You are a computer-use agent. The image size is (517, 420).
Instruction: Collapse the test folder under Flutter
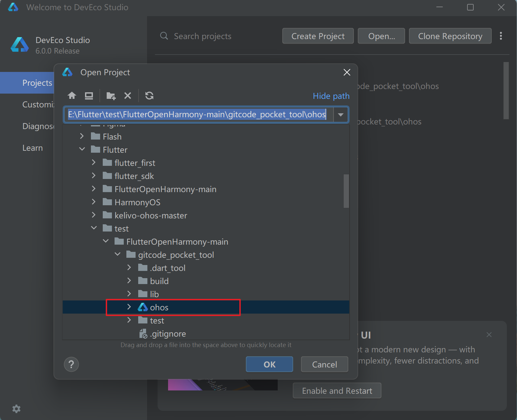tap(94, 228)
